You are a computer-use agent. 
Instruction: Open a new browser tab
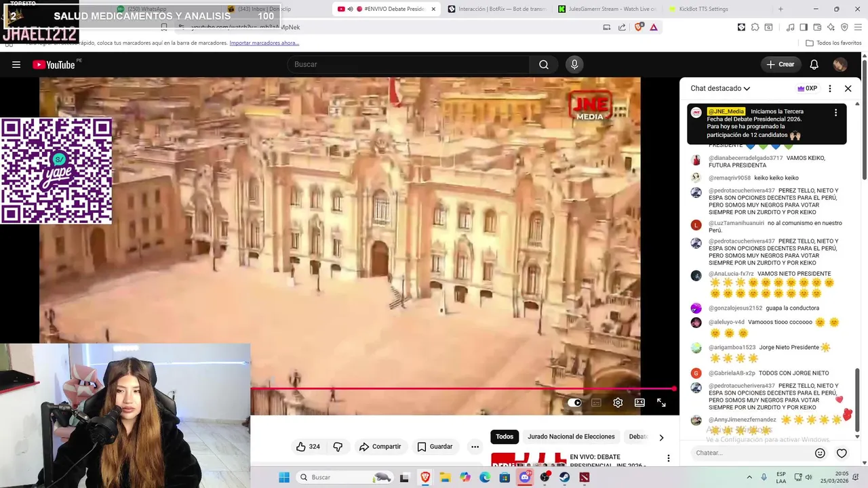tap(781, 9)
